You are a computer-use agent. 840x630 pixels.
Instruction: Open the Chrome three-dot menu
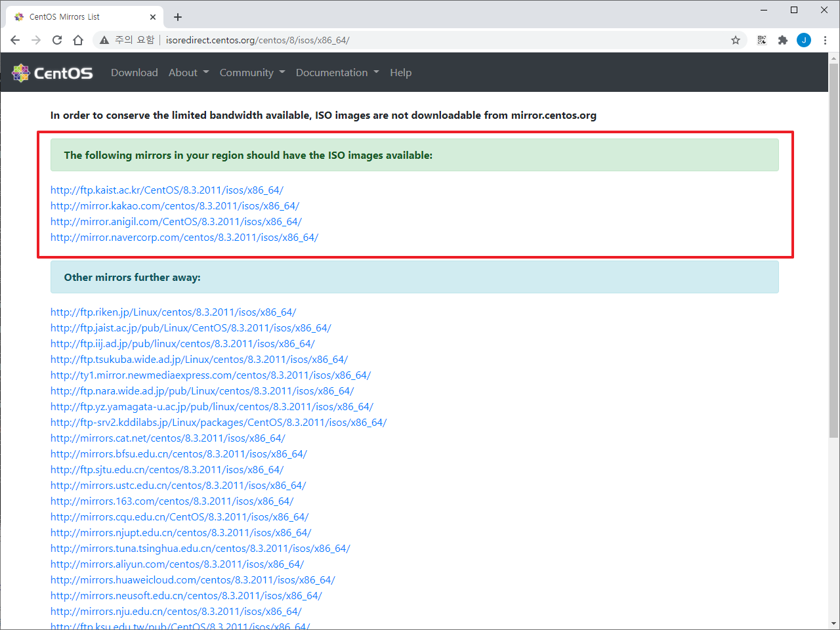click(x=825, y=40)
